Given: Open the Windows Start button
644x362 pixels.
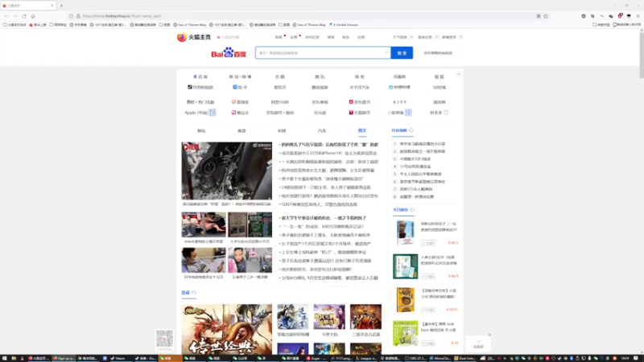Looking at the screenshot, I should click(x=5, y=358).
